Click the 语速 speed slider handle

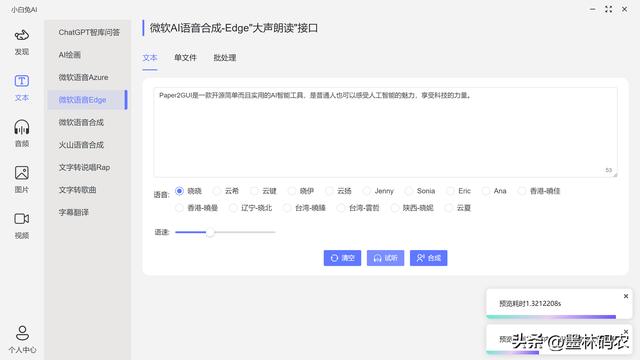[x=210, y=232]
